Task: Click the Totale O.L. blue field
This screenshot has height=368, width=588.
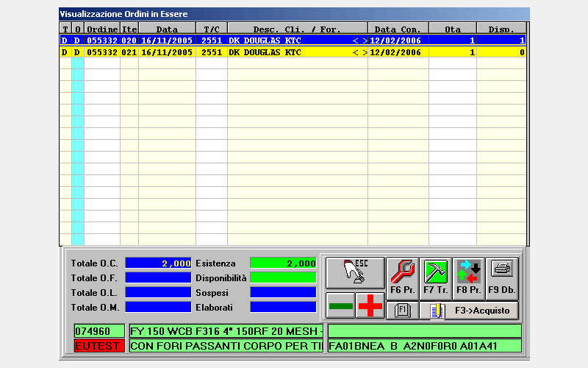Action: coord(158,292)
